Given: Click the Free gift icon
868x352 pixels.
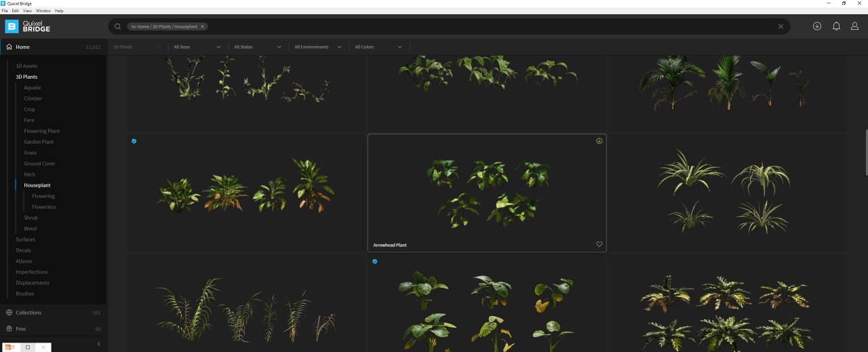Looking at the screenshot, I should click(9, 329).
